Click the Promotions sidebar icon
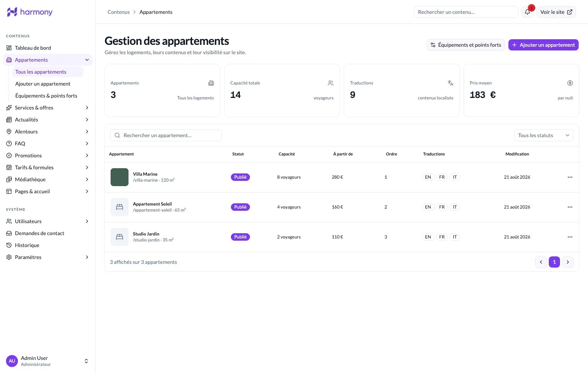588x373 pixels. [x=9, y=155]
